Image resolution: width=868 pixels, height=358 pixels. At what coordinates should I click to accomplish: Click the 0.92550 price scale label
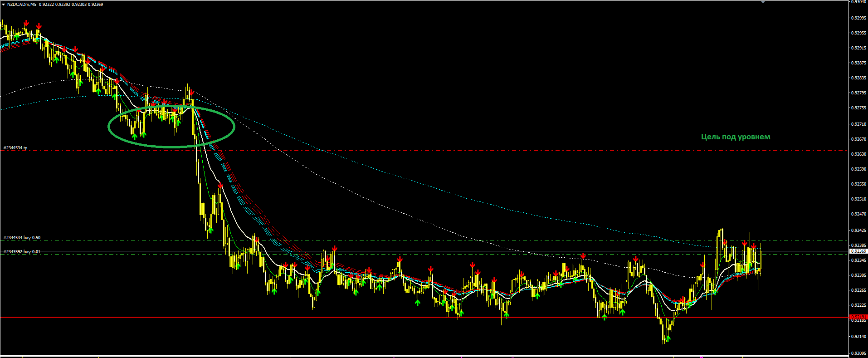(x=858, y=184)
